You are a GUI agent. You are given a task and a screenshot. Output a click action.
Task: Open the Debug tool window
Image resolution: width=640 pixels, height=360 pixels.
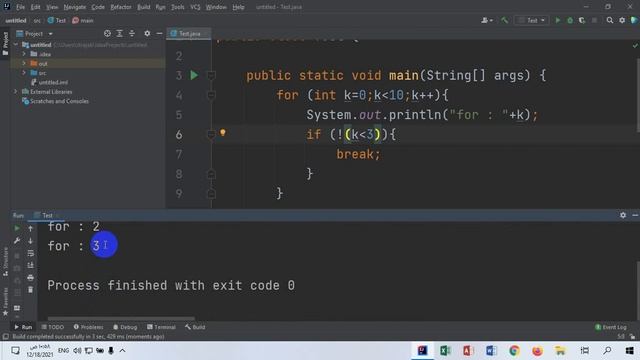(x=125, y=327)
